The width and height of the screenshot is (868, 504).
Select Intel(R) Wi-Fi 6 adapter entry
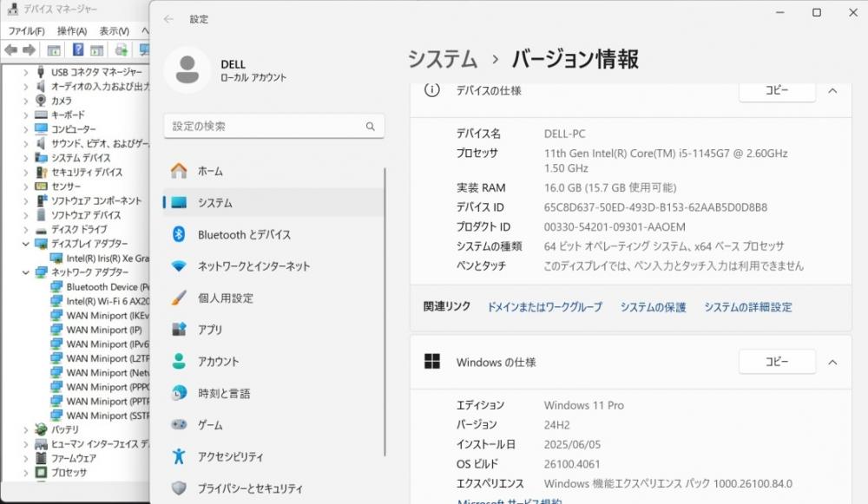coord(100,302)
